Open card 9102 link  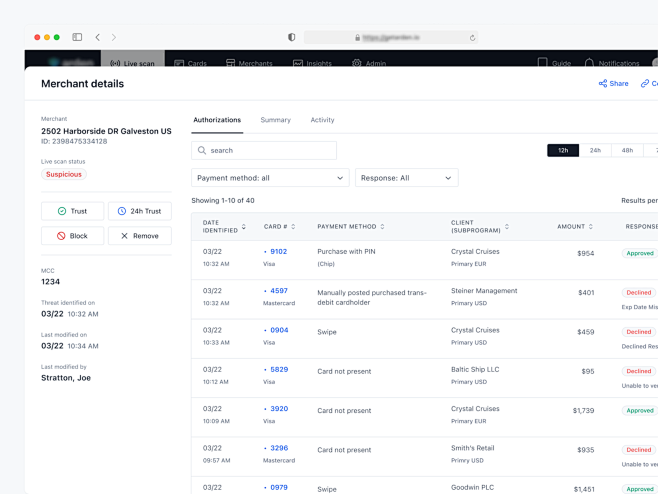[x=278, y=251]
